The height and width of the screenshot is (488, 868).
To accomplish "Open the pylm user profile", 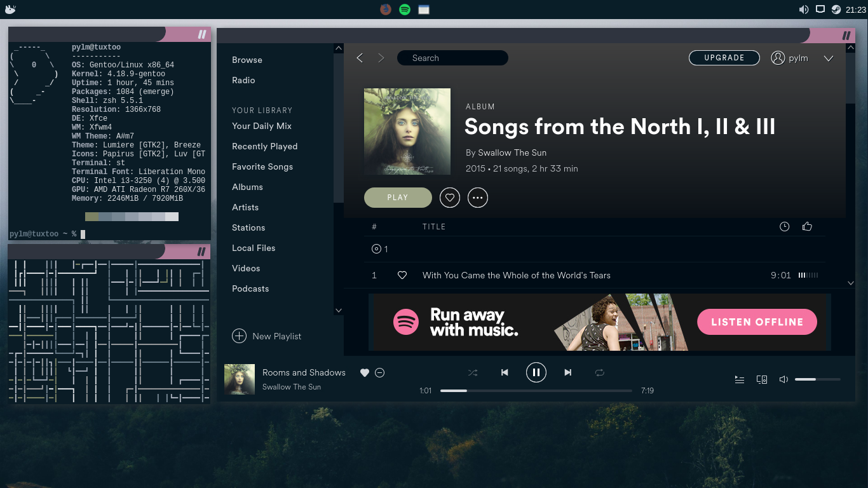I will pyautogui.click(x=790, y=58).
